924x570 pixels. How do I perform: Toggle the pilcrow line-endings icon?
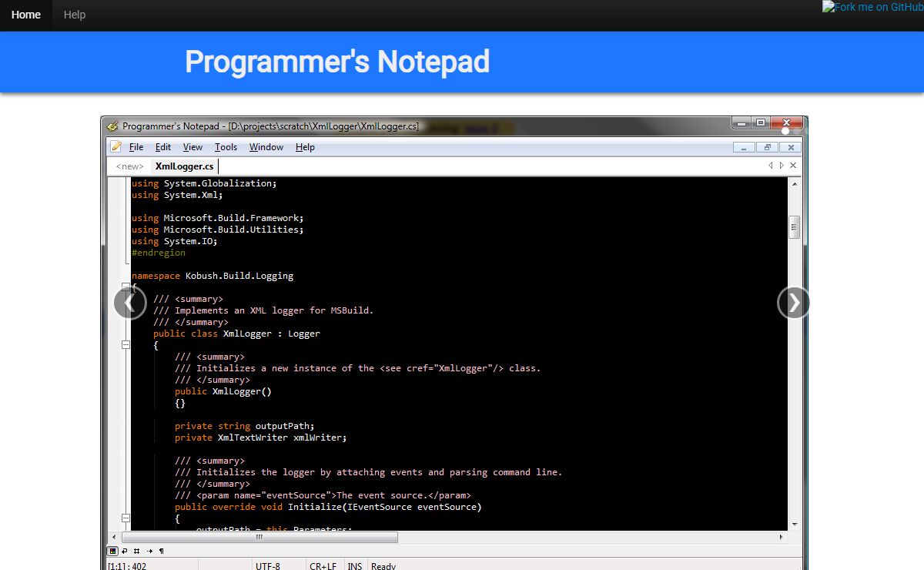(x=161, y=551)
